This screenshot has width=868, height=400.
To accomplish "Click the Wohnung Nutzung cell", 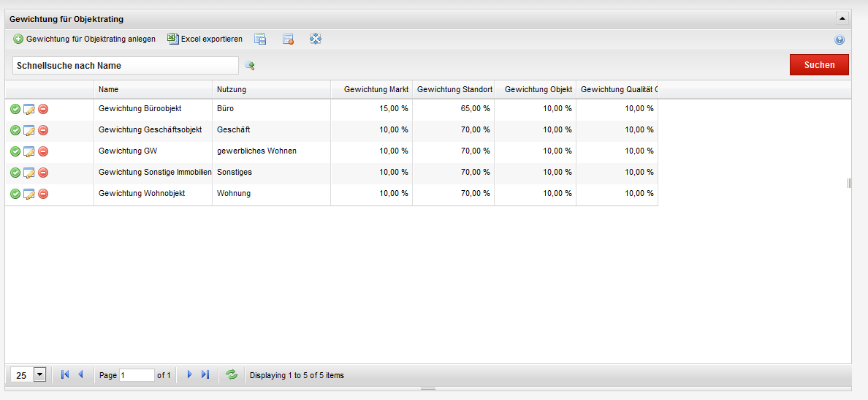I will click(271, 193).
